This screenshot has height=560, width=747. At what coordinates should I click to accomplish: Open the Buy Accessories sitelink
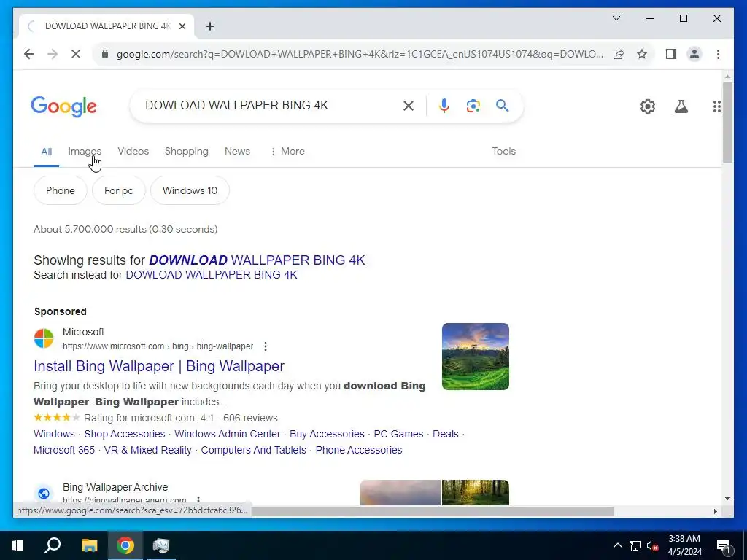(327, 434)
